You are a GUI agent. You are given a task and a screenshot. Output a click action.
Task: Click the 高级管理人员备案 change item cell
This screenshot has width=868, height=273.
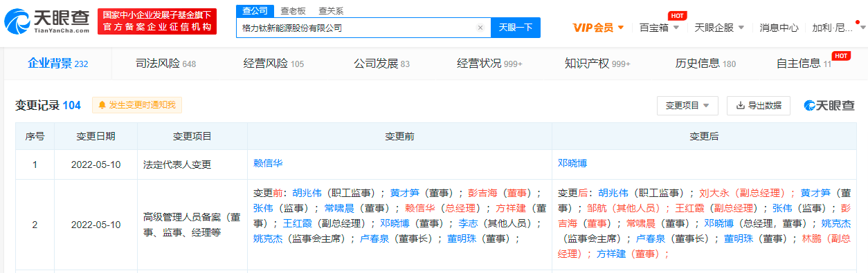click(x=192, y=225)
